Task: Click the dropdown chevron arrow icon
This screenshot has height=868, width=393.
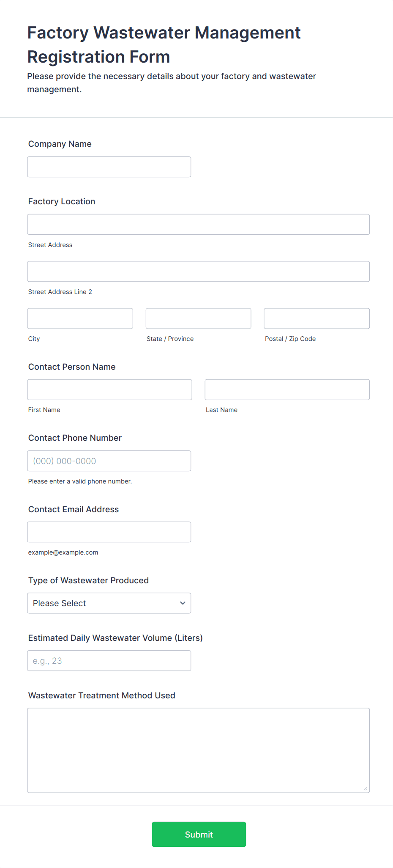Action: tap(183, 603)
